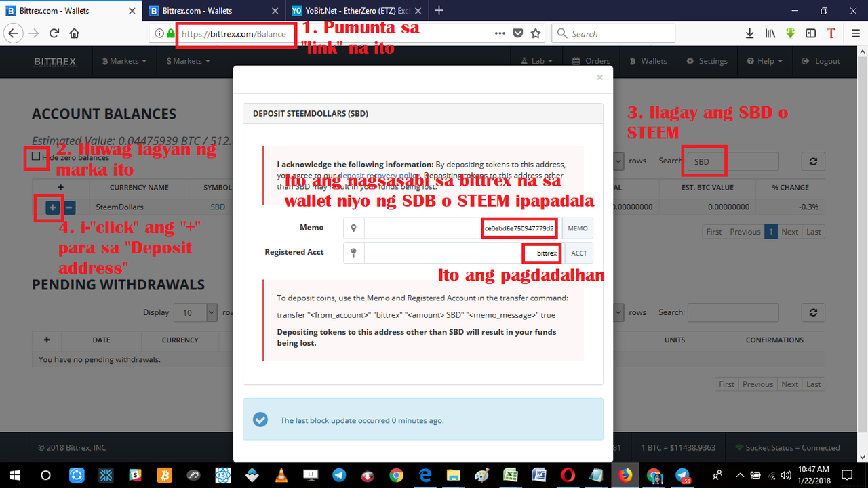
Task: Open the Firefox home page
Action: point(75,33)
